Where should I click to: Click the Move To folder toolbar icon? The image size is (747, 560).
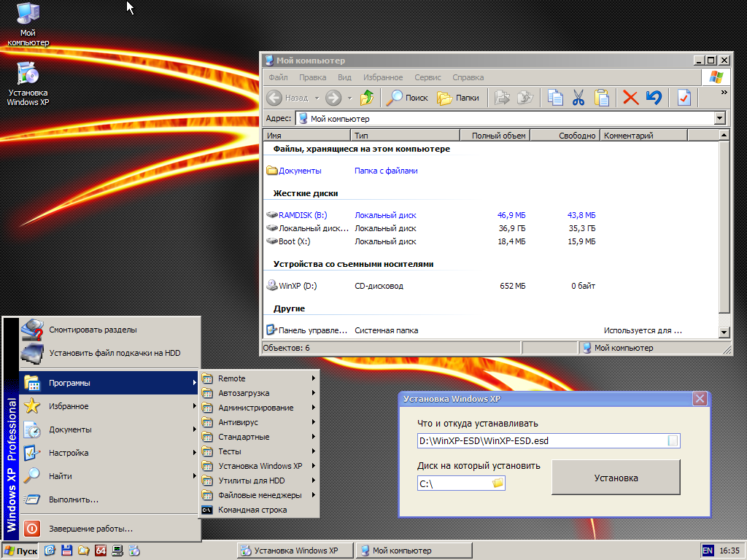point(502,98)
